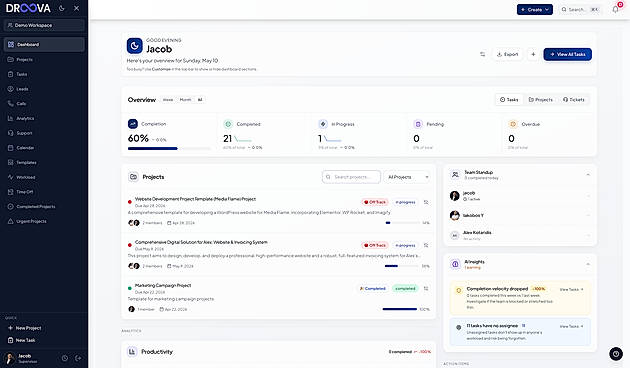The image size is (630, 368).
Task: Open the help button at bottom right
Action: tap(616, 354)
